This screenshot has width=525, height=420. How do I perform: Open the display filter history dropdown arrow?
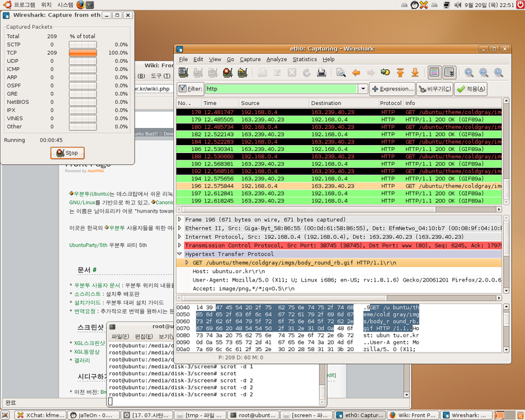(x=363, y=89)
